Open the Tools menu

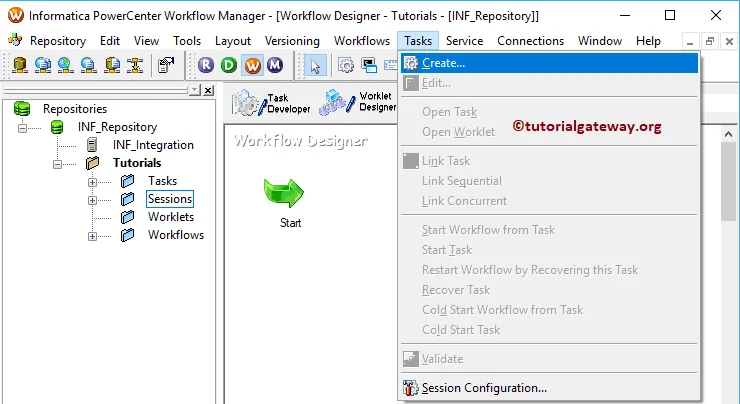click(x=187, y=41)
